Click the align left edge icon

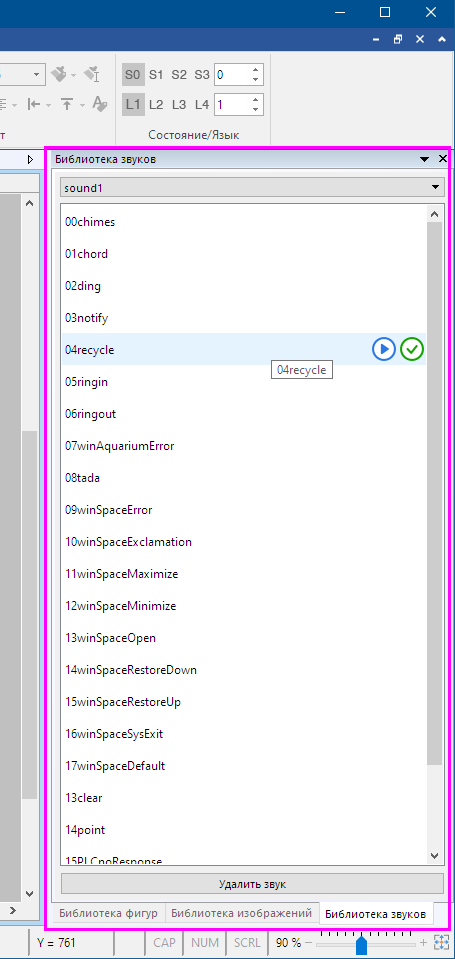click(34, 105)
